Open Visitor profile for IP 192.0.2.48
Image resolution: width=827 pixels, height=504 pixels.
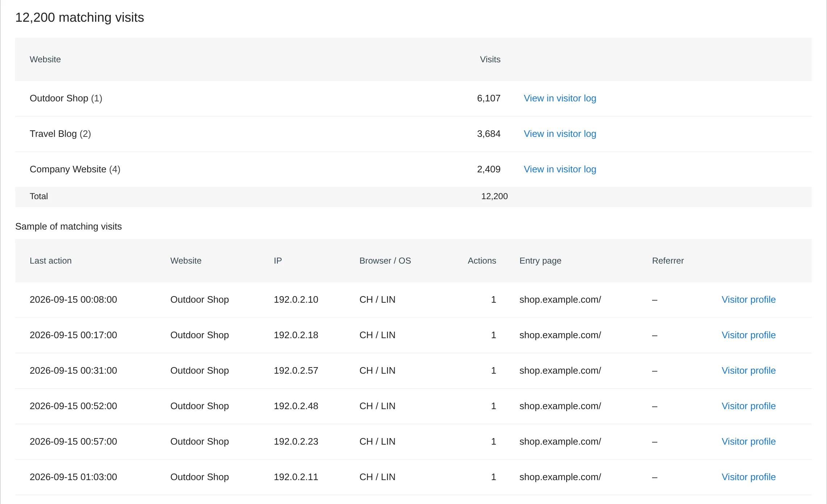(748, 406)
